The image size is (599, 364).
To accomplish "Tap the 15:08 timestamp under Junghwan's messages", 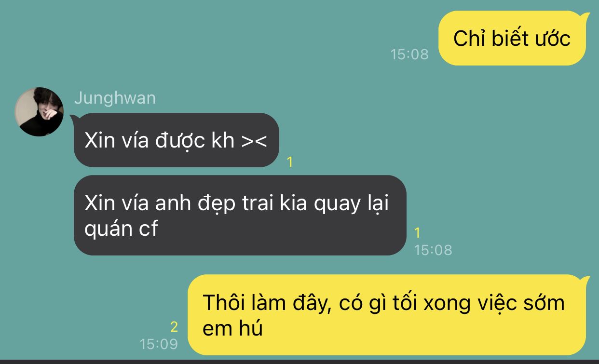I will [x=433, y=250].
